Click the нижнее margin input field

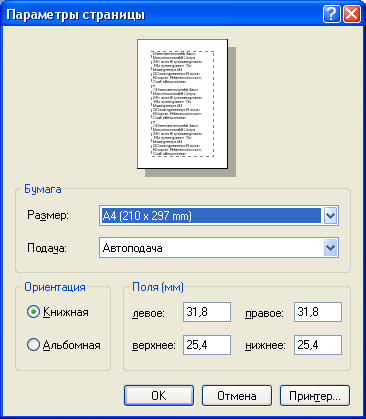(x=318, y=345)
